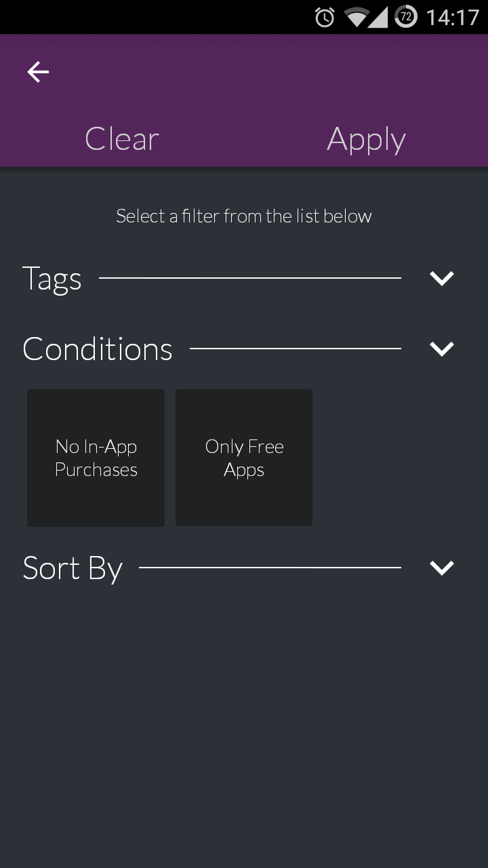The image size is (488, 868).
Task: Tap the 'Select a filter' instruction text
Action: coord(244,216)
